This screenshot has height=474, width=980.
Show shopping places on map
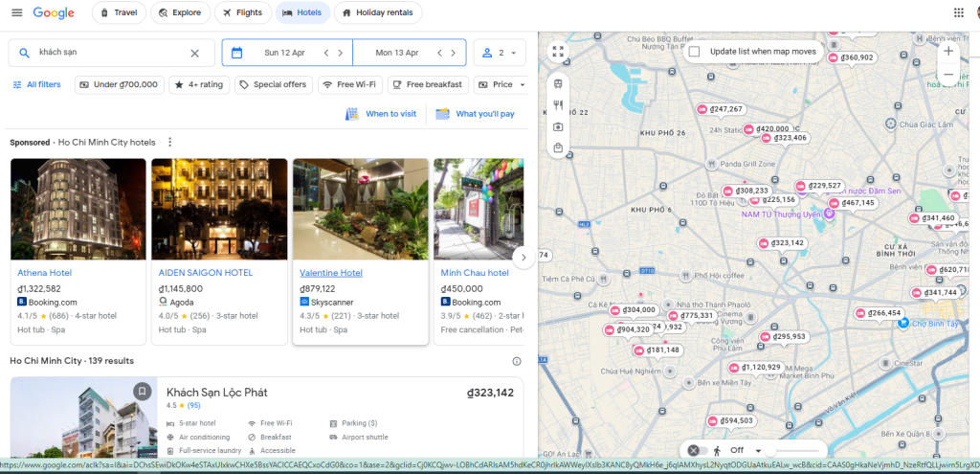558,148
